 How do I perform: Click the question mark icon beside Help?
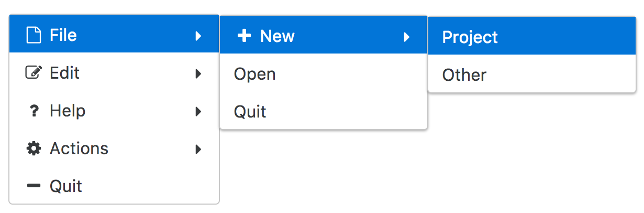[x=34, y=111]
